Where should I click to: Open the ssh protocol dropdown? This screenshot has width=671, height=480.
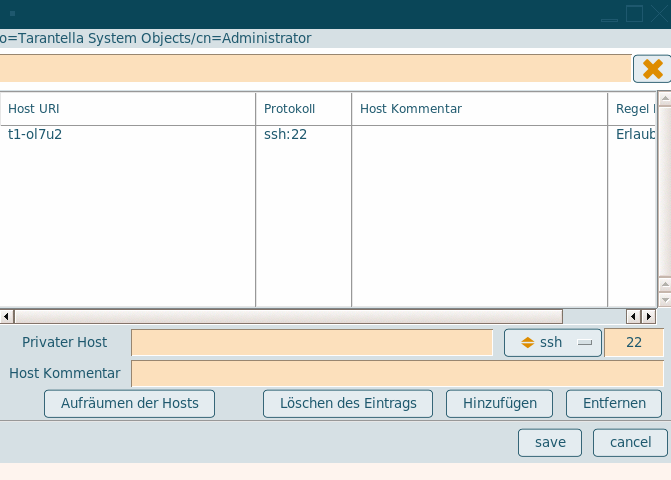[x=553, y=343]
